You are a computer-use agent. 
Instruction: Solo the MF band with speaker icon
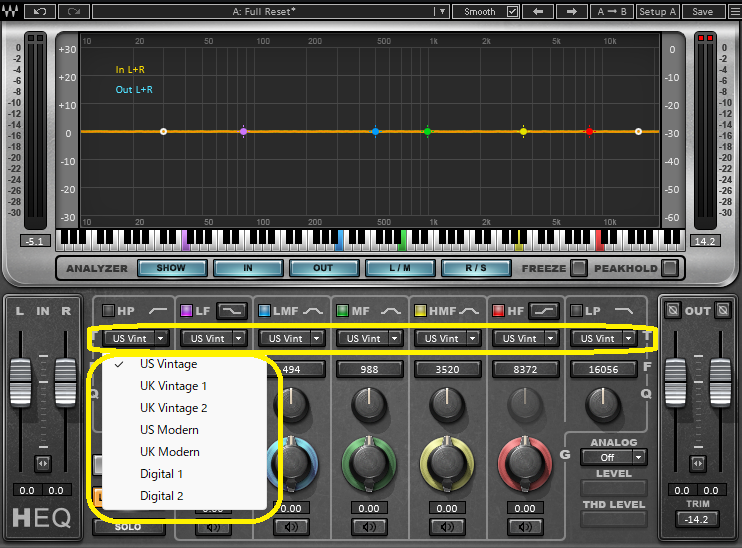(368, 527)
